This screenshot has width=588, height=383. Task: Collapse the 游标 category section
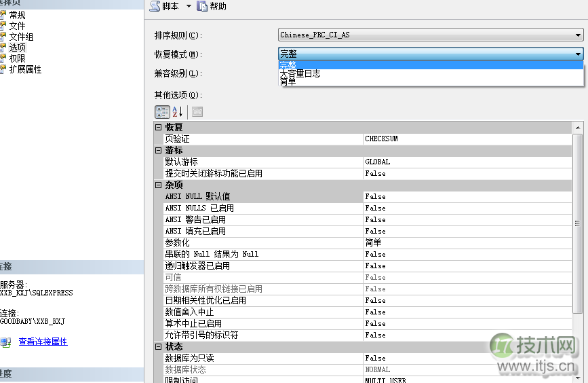[159, 150]
